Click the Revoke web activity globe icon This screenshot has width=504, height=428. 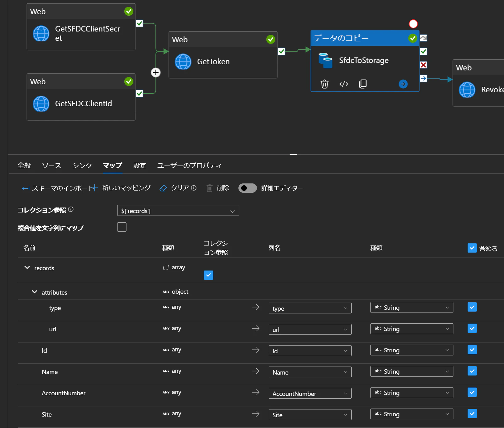(467, 90)
